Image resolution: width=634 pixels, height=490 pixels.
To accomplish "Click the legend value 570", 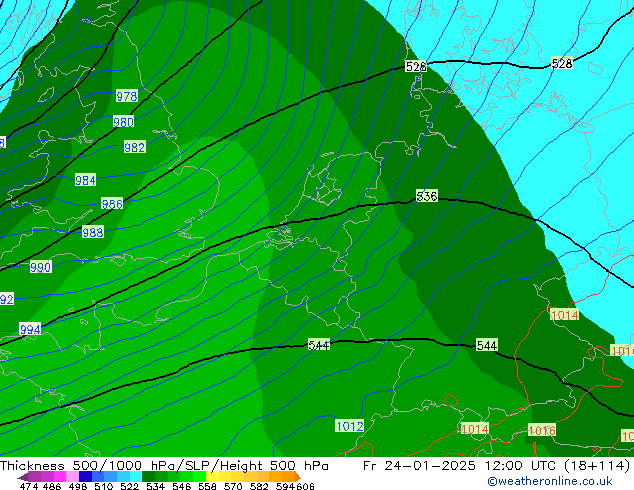I will coord(233,486).
